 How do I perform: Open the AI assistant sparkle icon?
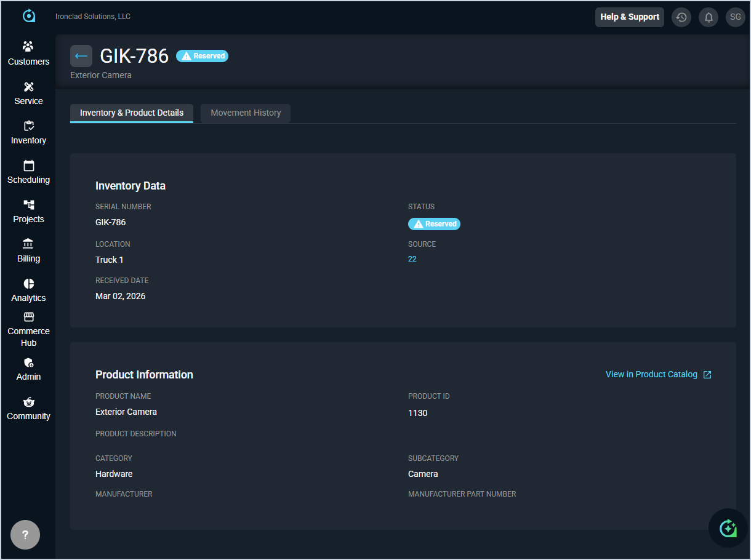[x=728, y=528]
